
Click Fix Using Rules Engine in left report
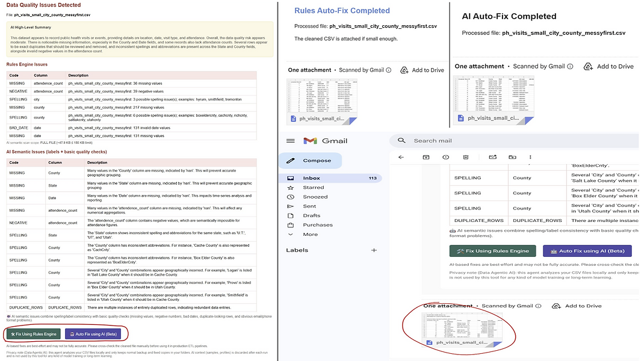(34, 334)
